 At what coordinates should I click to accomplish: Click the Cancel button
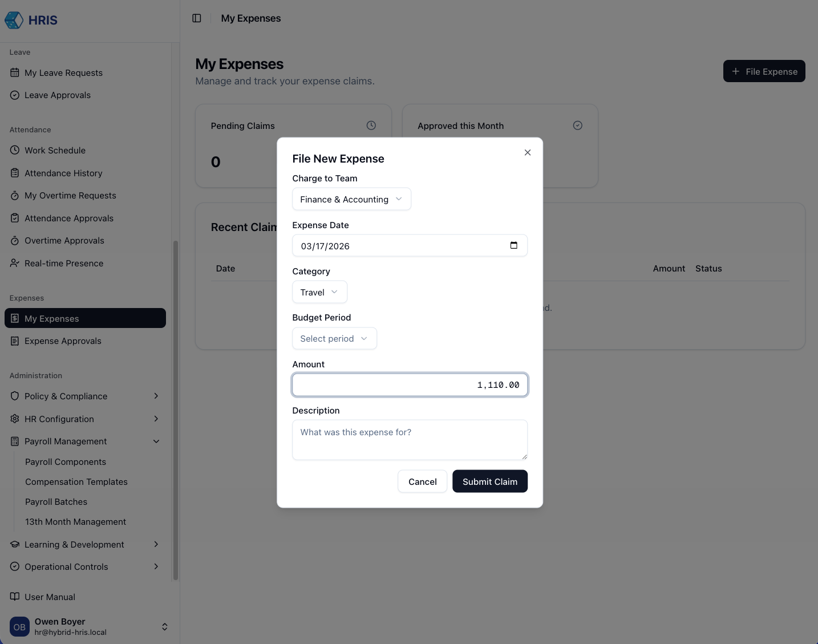[422, 481]
